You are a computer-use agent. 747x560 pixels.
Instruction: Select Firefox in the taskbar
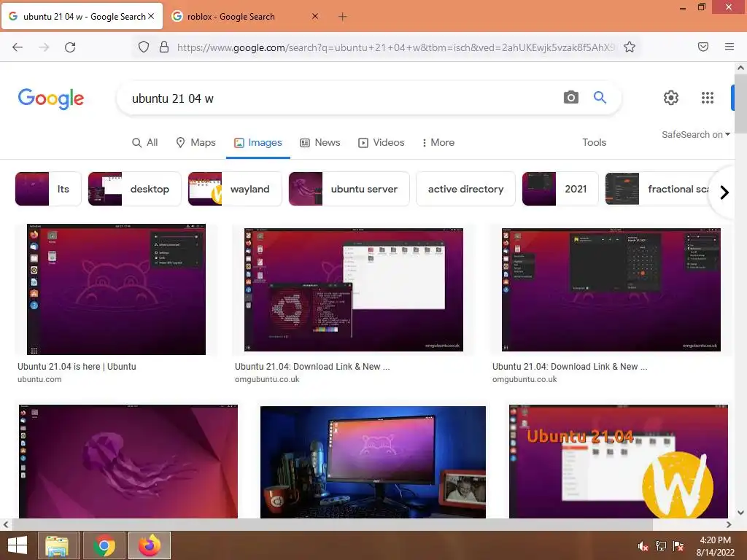150,545
